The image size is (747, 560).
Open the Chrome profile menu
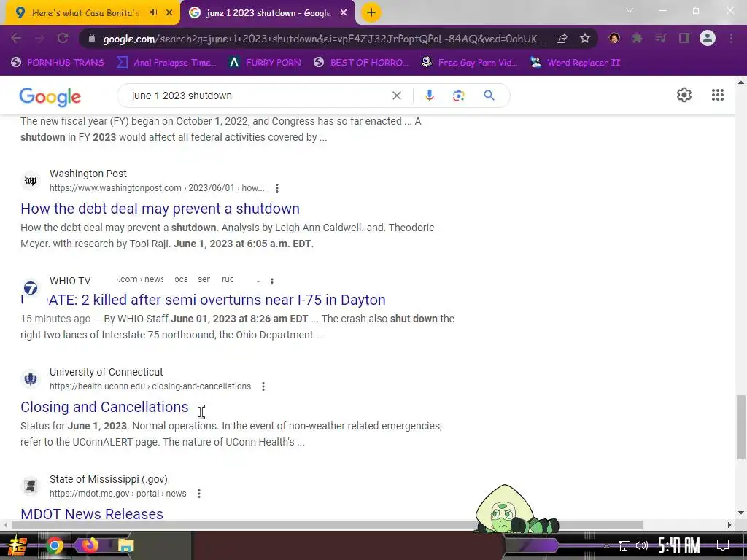pos(708,38)
